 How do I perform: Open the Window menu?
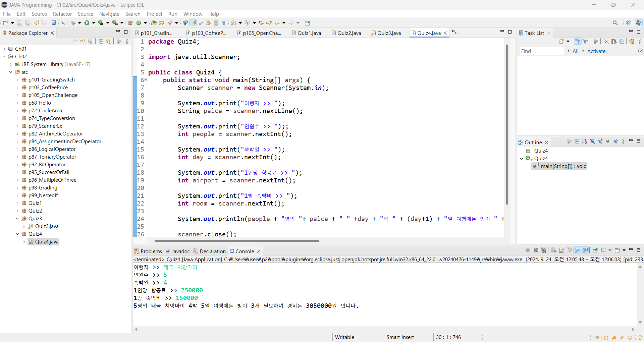point(193,14)
